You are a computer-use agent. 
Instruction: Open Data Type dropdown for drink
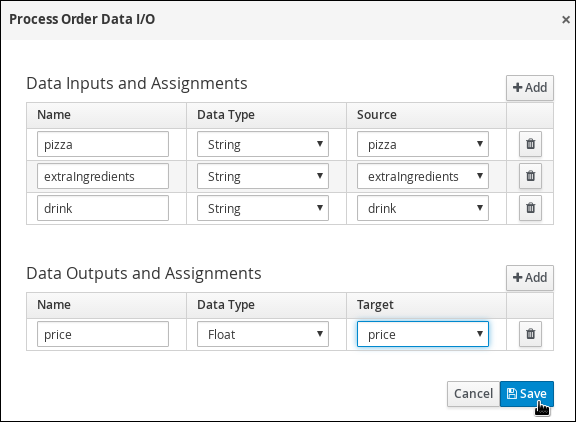(x=263, y=208)
